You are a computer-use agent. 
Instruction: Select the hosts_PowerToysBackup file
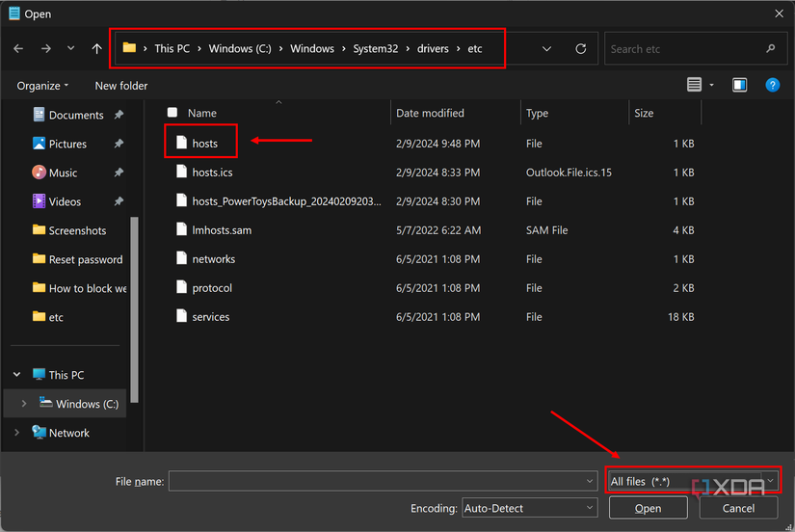(x=286, y=201)
